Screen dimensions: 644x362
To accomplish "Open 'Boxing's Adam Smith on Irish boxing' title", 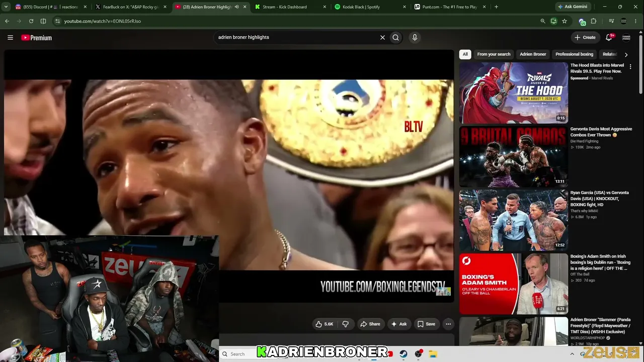I will point(600,262).
